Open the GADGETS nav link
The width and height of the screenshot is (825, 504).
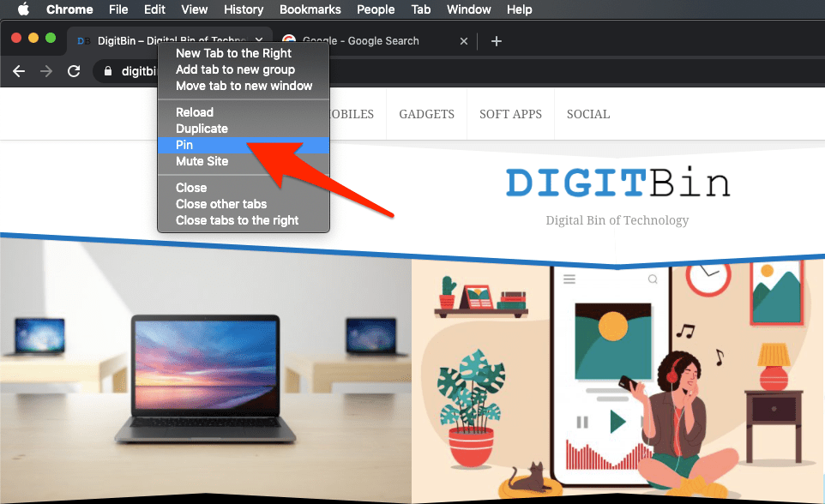tap(427, 114)
